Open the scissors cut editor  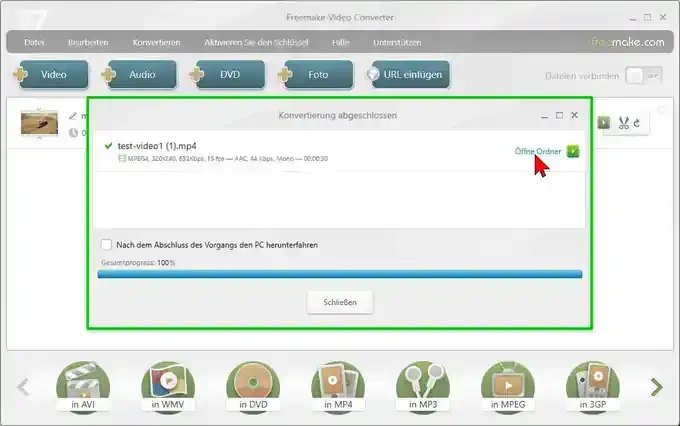click(x=624, y=123)
